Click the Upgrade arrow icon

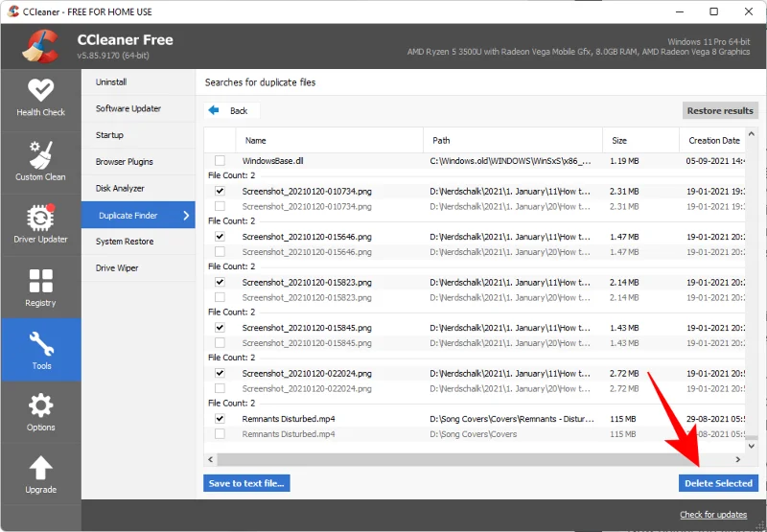click(40, 468)
